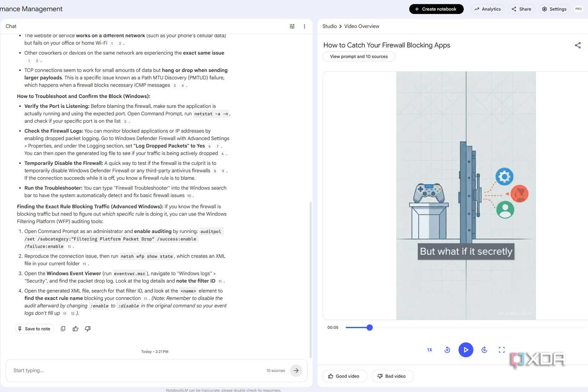The height and width of the screenshot is (392, 588).
Task: Open citation 9 after antivirus firewalls
Action: click(223, 171)
